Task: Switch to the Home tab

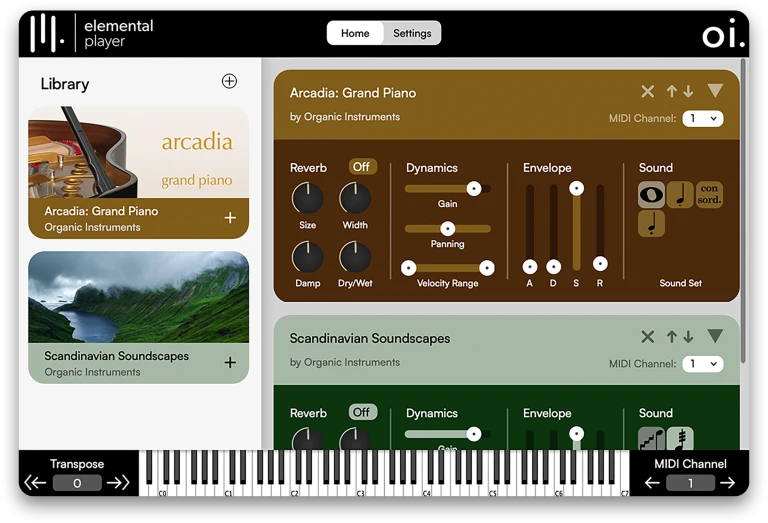Action: click(x=355, y=33)
